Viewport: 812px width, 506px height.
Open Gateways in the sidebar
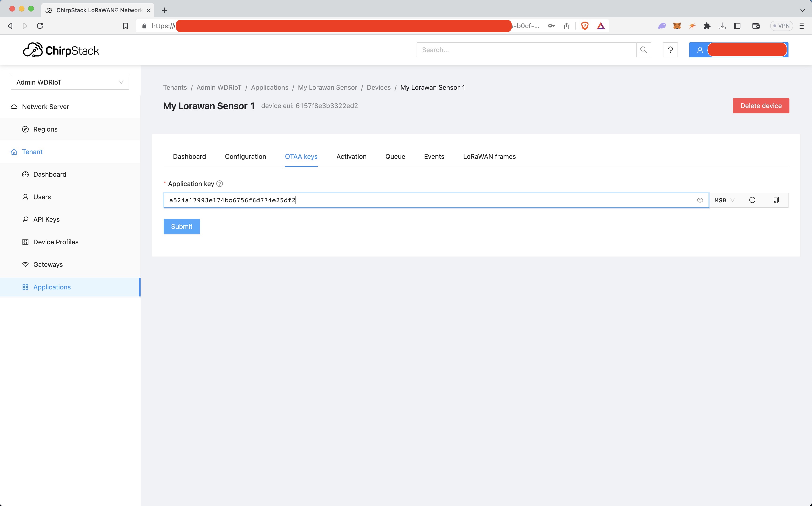48,264
